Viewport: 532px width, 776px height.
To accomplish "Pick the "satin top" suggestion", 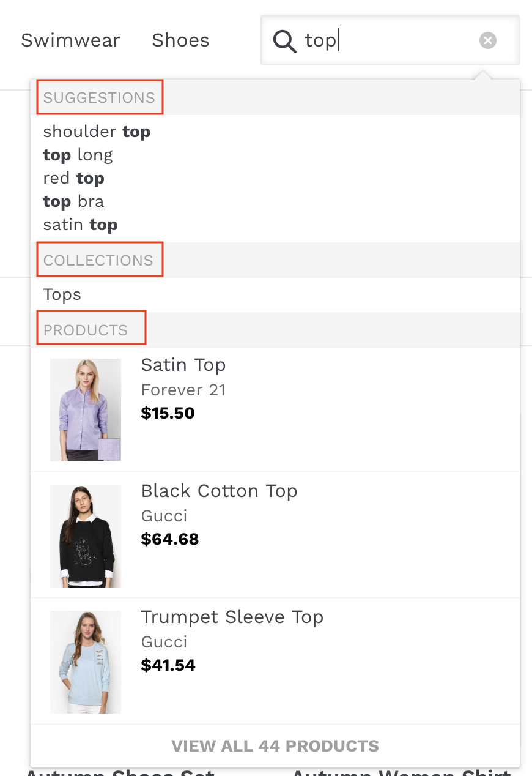I will [x=80, y=225].
